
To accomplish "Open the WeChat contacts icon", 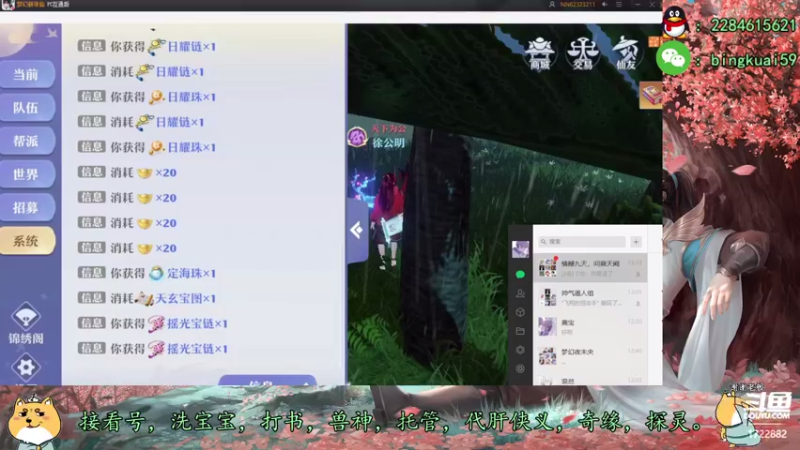I will tap(520, 293).
